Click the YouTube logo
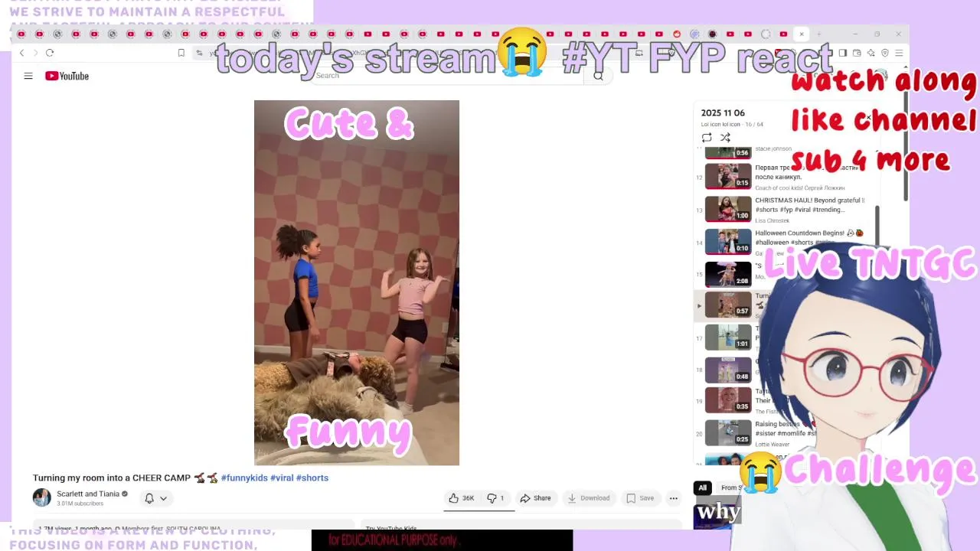 pos(67,76)
